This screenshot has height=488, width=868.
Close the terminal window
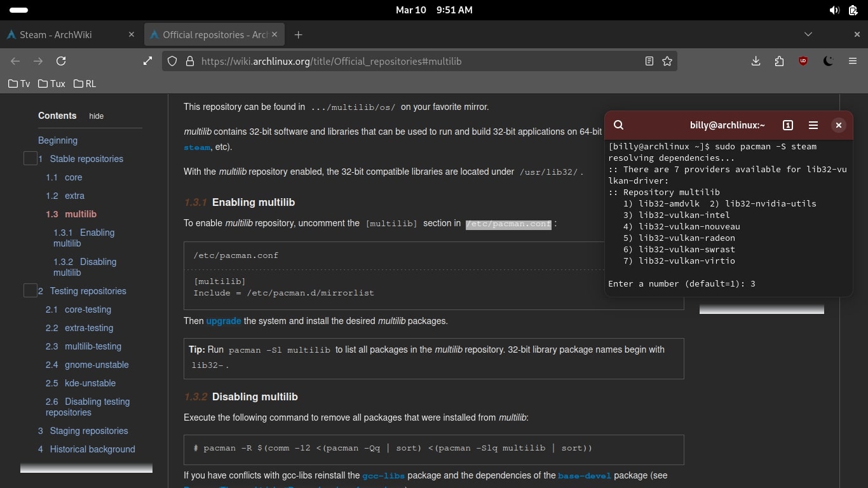[x=839, y=125]
